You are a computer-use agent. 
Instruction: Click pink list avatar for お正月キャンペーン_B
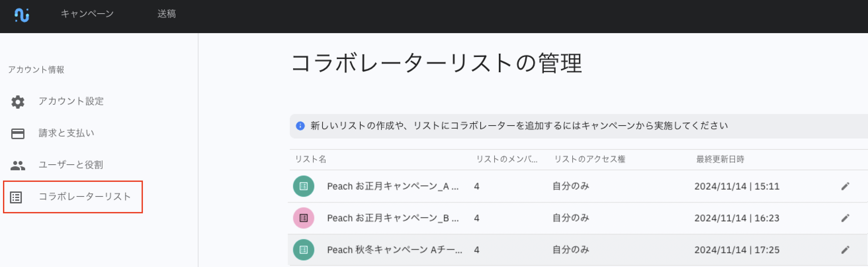[x=304, y=218]
